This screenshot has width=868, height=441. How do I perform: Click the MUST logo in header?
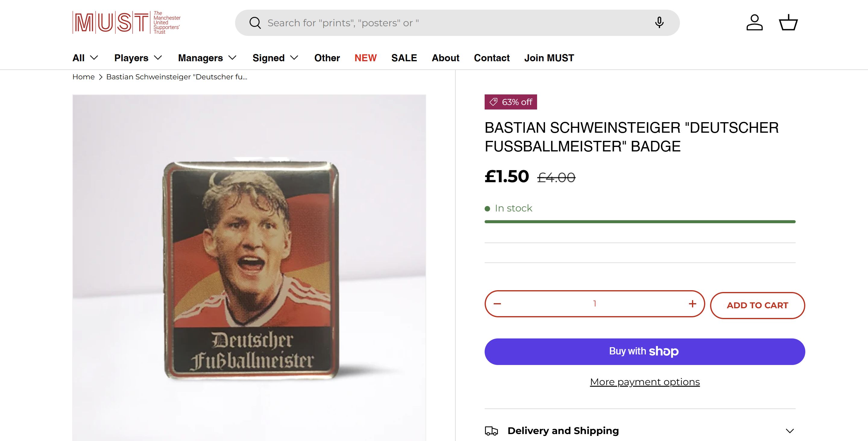126,23
